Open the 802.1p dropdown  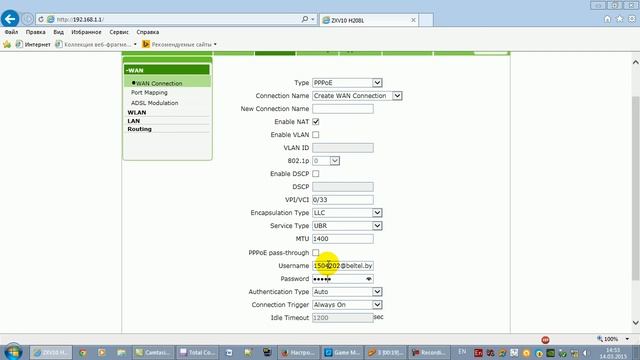(326, 161)
